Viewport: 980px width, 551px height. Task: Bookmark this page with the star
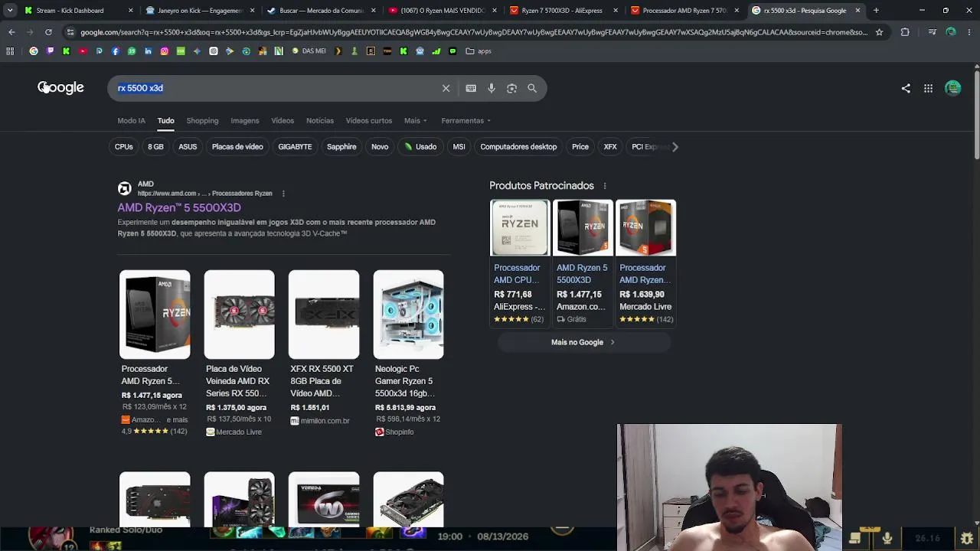point(879,32)
